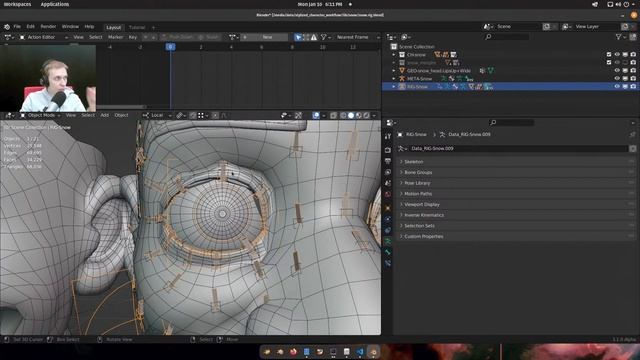Hide CH-snow collection with eye icon

tap(617, 55)
